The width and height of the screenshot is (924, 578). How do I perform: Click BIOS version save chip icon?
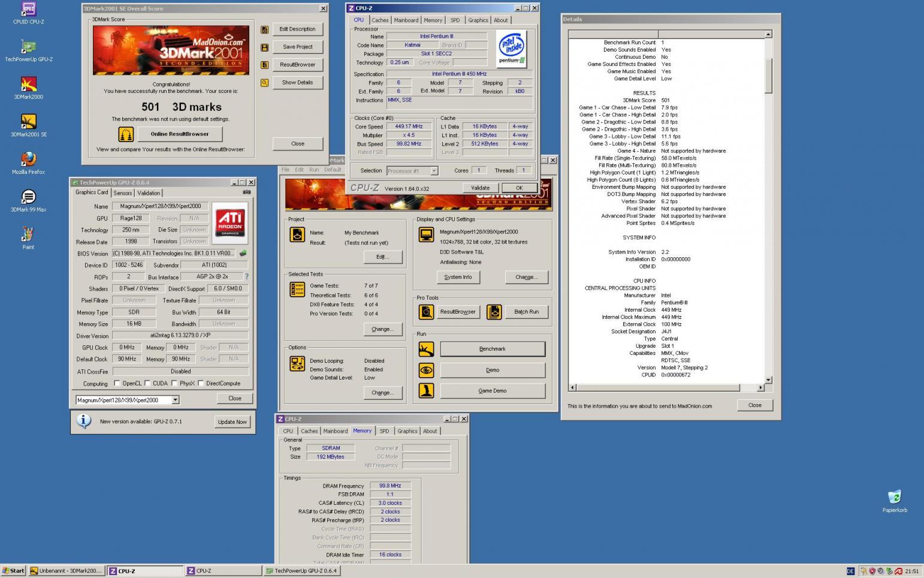point(243,253)
